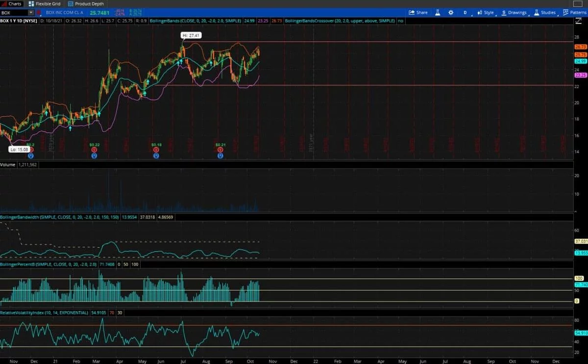
Task: Click the $0.18 earnings phone icon
Action: coord(156,150)
